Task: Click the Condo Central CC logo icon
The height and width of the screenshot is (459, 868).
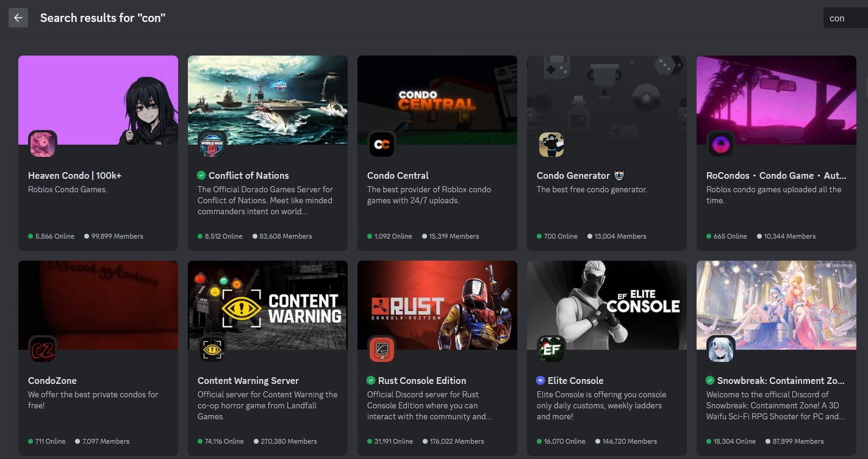Action: point(382,145)
